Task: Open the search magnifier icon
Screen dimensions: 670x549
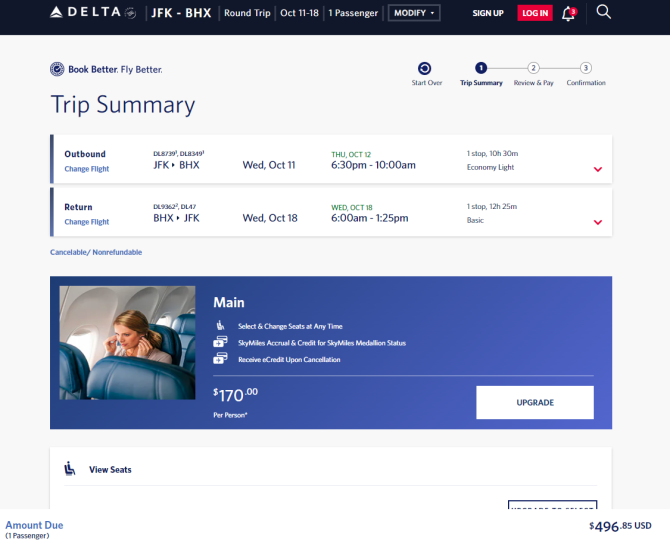Action: 603,12
